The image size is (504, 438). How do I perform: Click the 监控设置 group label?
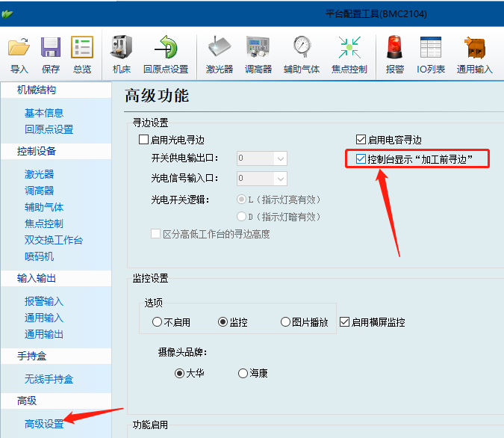coord(150,278)
